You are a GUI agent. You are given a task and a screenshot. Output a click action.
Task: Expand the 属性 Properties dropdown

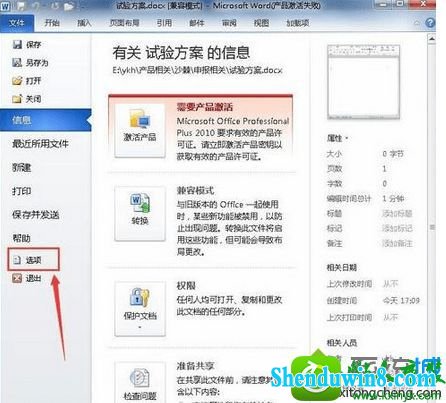pyautogui.click(x=337, y=138)
